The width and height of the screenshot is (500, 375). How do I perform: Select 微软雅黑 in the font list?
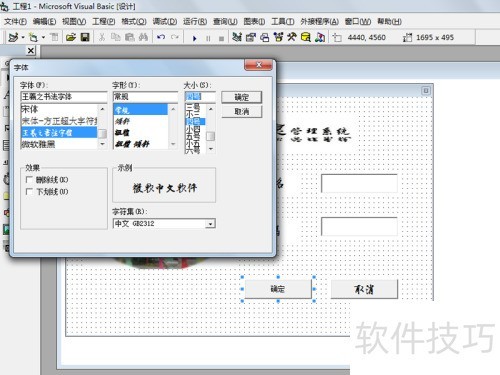[x=59, y=144]
